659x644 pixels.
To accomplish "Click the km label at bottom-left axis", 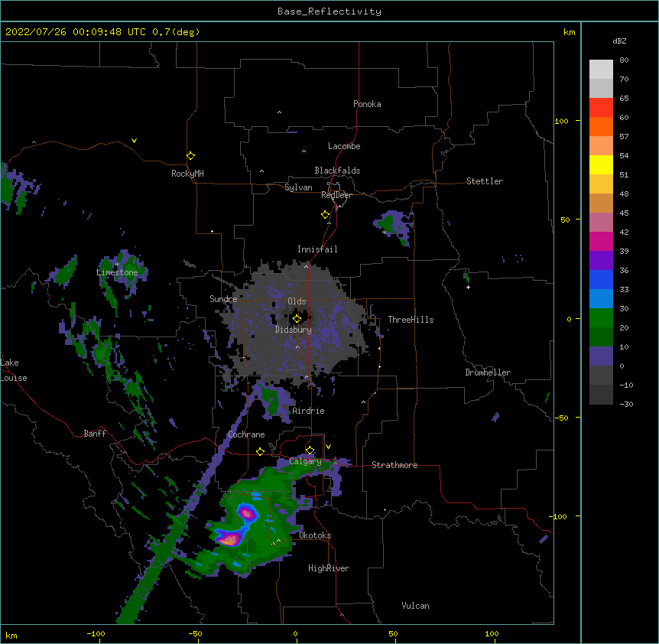I will (x=11, y=635).
